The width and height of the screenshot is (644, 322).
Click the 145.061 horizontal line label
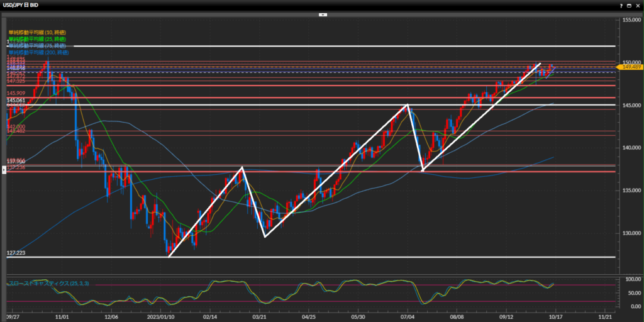coord(15,100)
